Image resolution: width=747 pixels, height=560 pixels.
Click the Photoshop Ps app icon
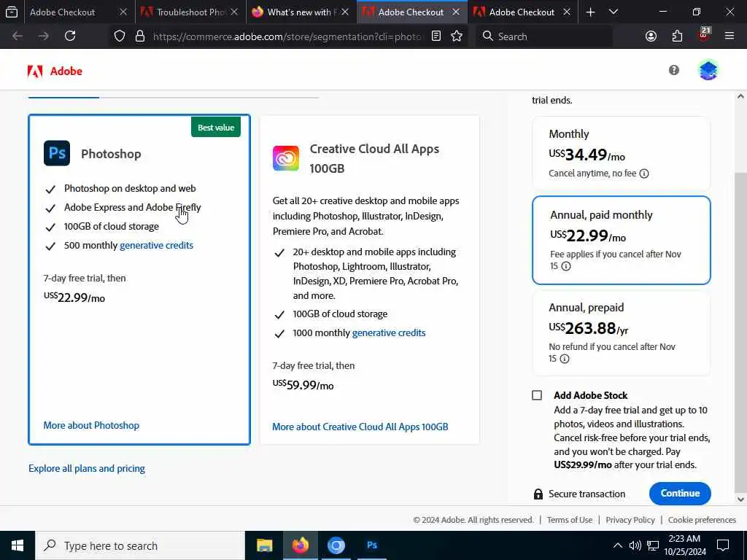[57, 153]
